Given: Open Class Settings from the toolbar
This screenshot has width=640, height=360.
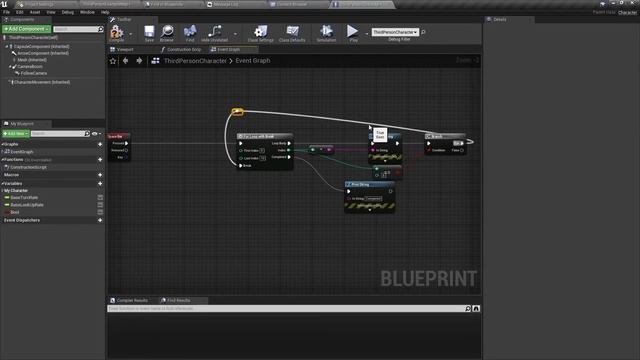Looking at the screenshot, I should pos(260,33).
